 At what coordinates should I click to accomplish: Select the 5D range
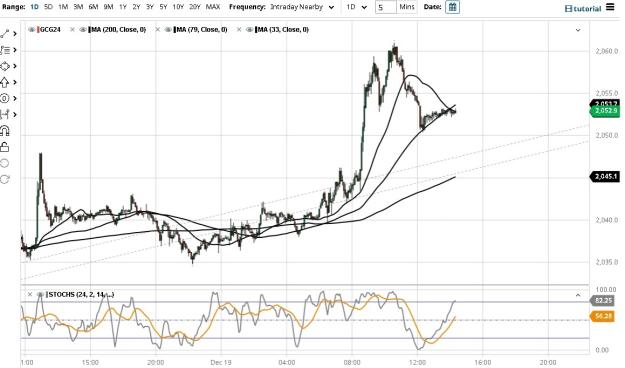49,7
